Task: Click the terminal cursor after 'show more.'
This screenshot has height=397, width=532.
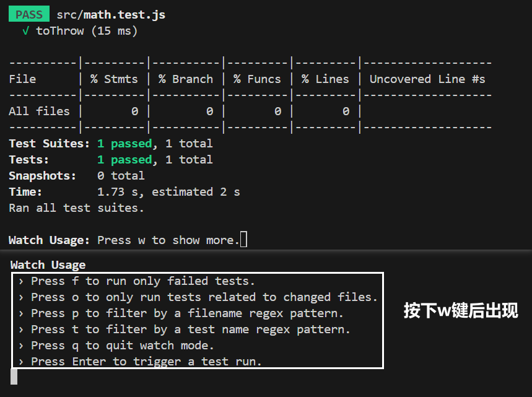Action: 243,240
